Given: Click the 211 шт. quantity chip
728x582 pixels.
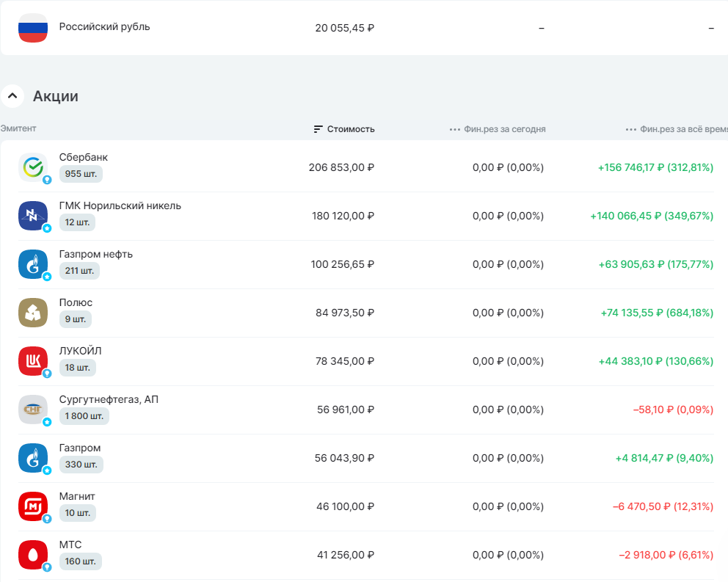Looking at the screenshot, I should tap(79, 270).
